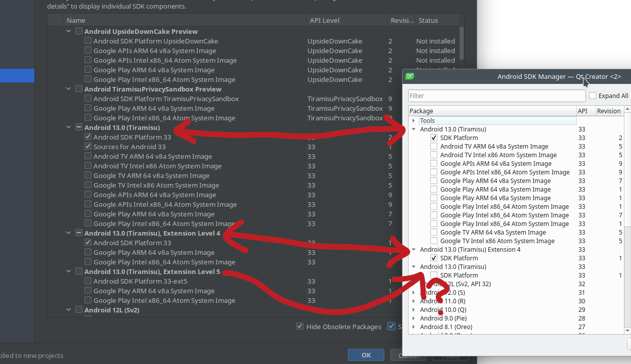Expand the Android 10.0 (Q) node
This screenshot has width=631, height=364.
(414, 310)
